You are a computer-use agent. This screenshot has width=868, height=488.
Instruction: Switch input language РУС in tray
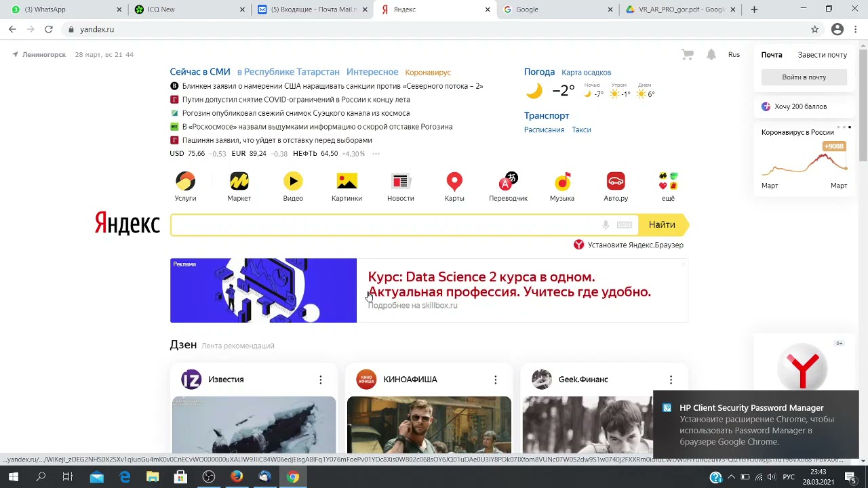(789, 477)
